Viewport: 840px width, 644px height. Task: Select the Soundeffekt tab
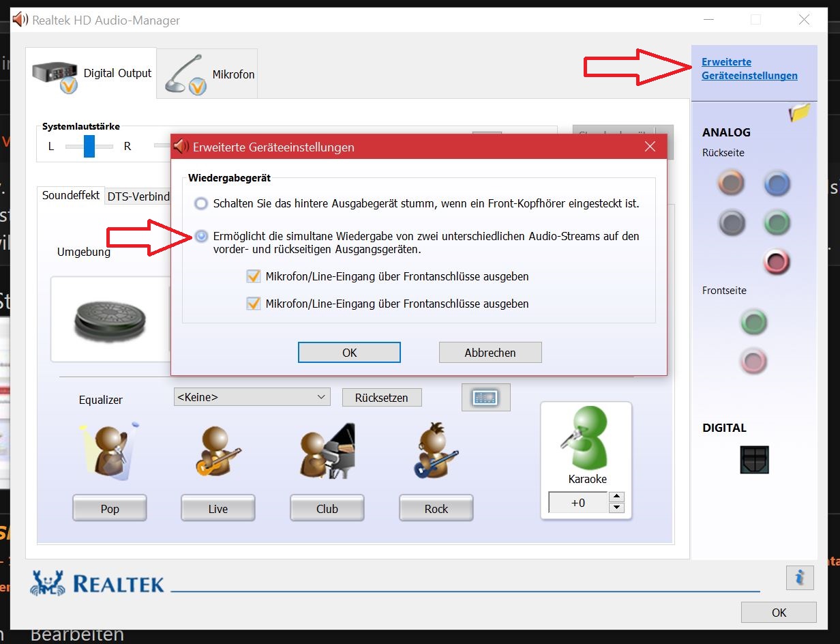pos(71,195)
